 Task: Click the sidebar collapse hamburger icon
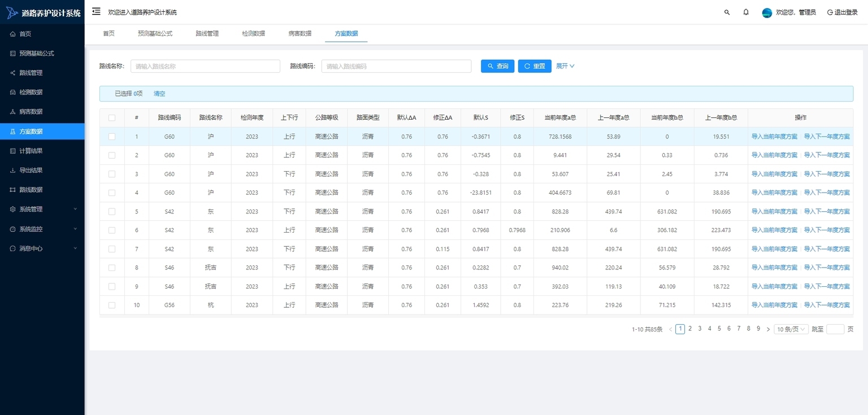pos(96,11)
